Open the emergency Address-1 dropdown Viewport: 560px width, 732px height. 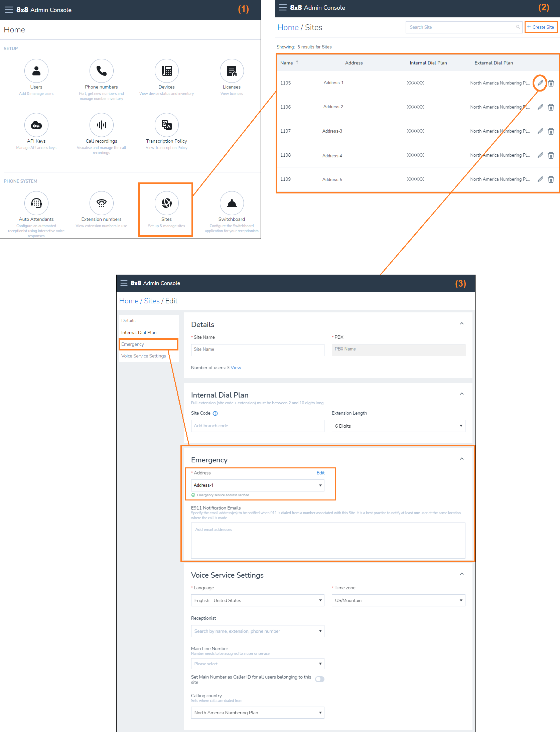click(x=257, y=485)
